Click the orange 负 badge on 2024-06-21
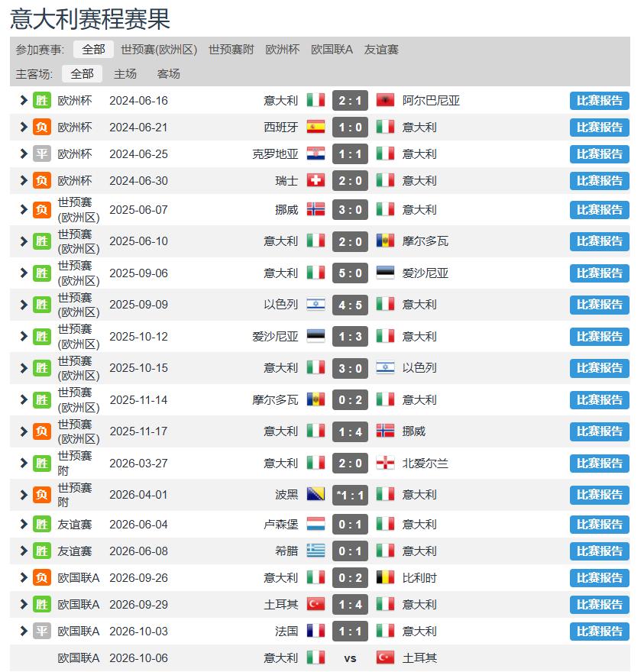Screen dimensions: 644x672 tap(41, 127)
